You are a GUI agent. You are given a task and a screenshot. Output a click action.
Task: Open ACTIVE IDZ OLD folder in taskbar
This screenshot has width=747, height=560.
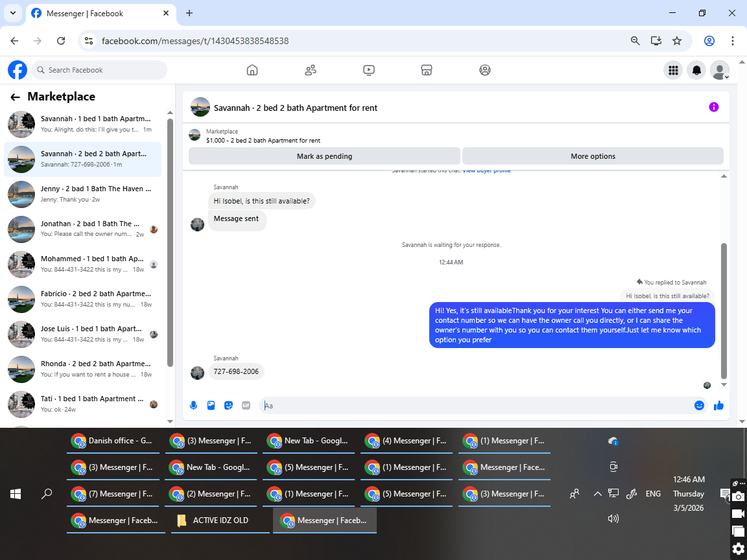[x=220, y=520]
